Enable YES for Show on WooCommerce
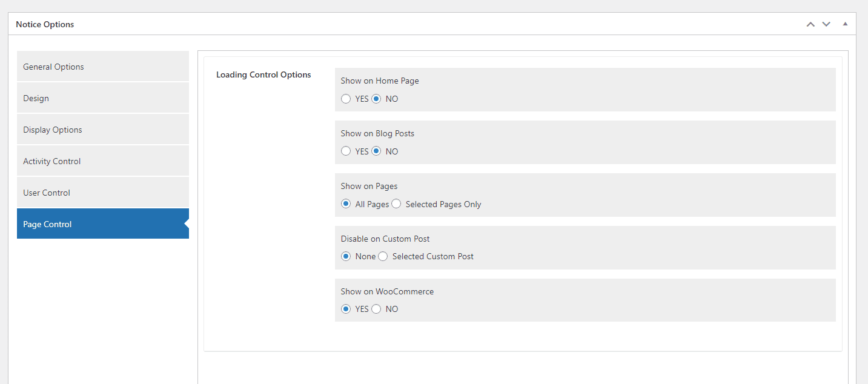Viewport: 868px width, 384px height. click(x=346, y=309)
